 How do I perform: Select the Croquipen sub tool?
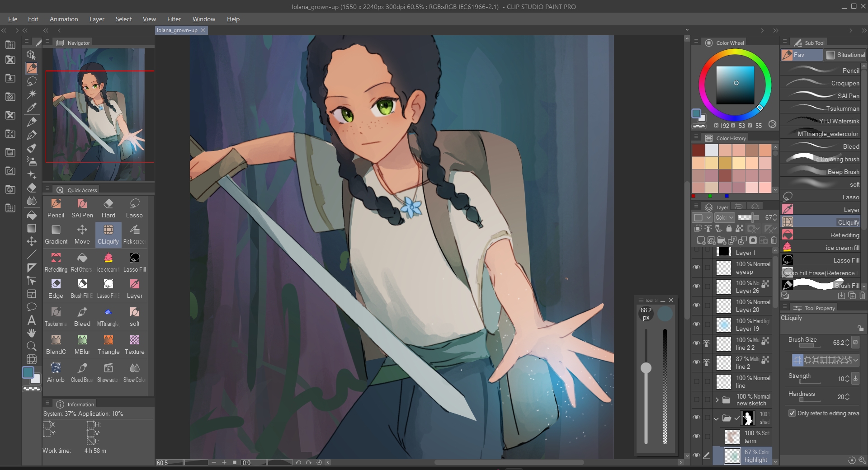(x=823, y=83)
